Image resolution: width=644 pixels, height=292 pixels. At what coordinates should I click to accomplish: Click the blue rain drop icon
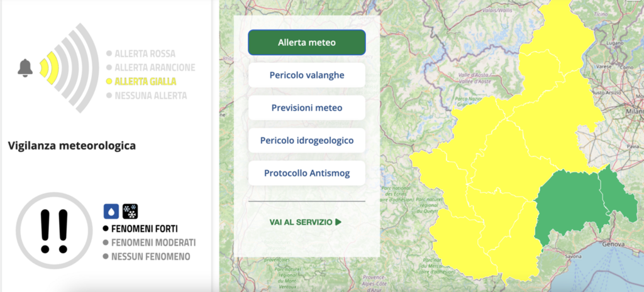coord(111,212)
